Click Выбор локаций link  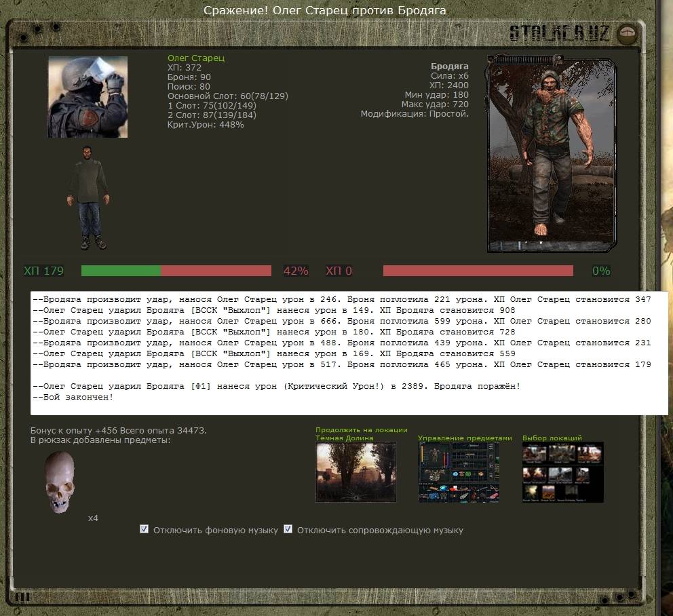pyautogui.click(x=552, y=438)
